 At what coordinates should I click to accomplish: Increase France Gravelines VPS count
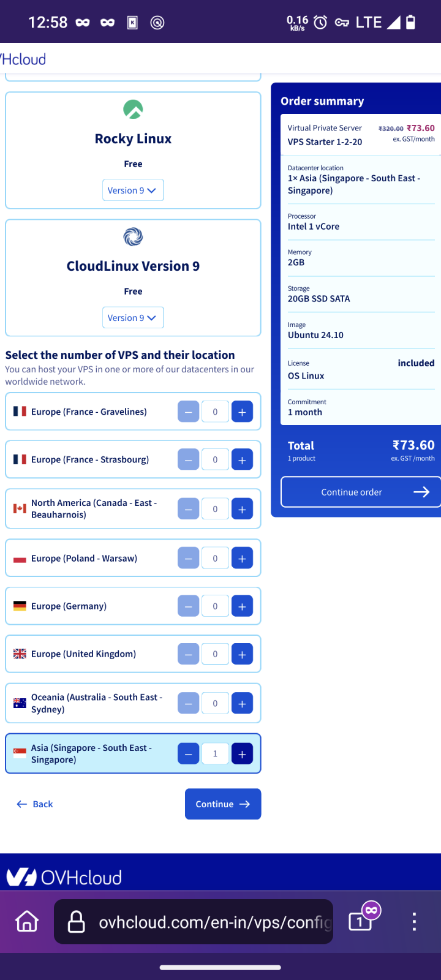click(x=242, y=412)
